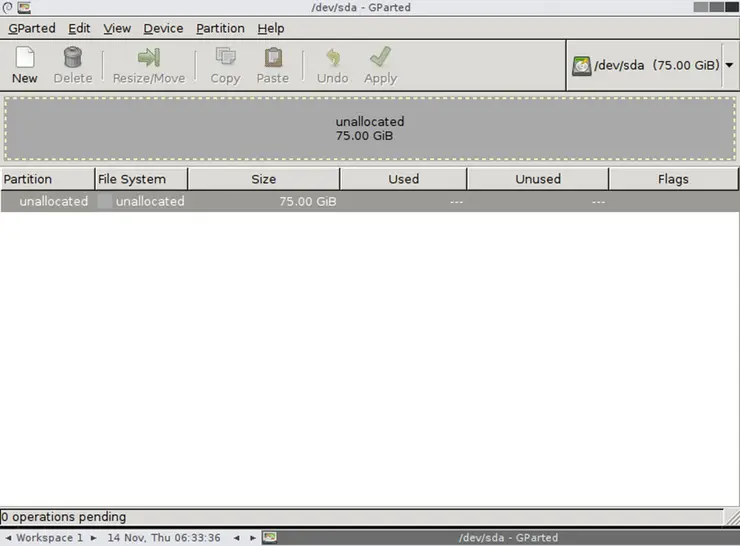740x546 pixels.
Task: Open the Partition menu
Action: [219, 28]
